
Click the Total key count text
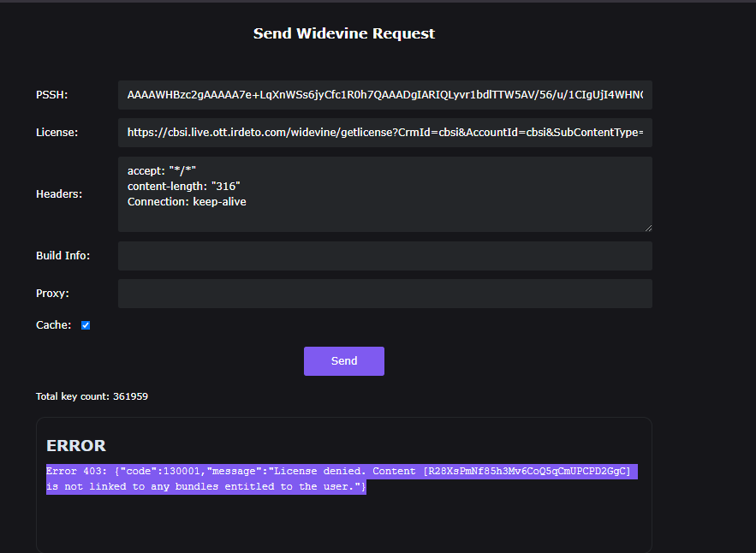92,396
